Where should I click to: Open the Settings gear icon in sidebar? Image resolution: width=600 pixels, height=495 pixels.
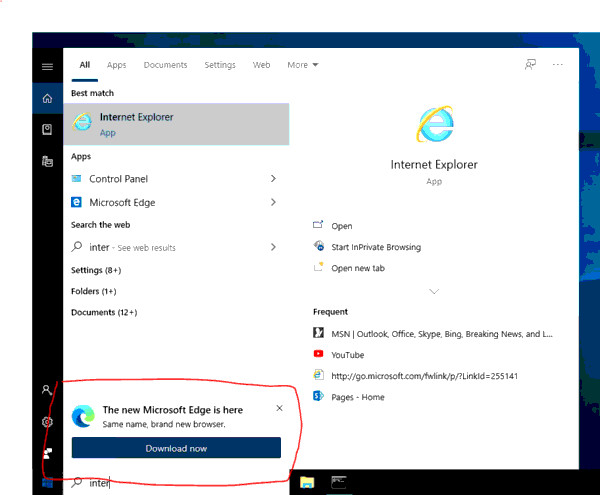point(47,422)
